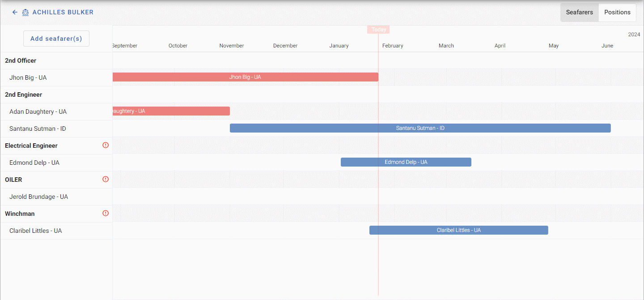
Task: Click the Winchman alert icon
Action: 106,213
